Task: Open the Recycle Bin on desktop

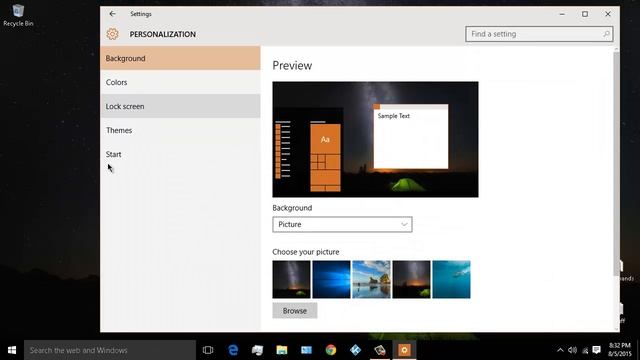Action: (x=18, y=15)
